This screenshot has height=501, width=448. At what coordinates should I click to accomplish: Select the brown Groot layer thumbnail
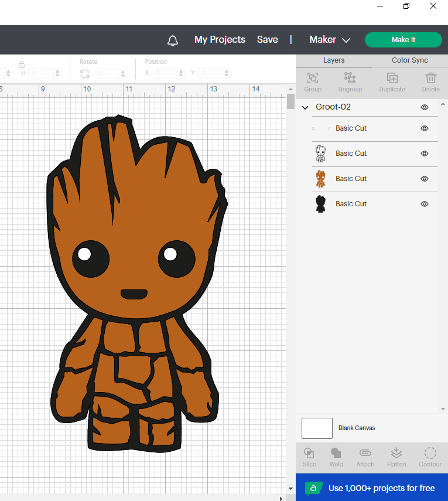tap(320, 179)
